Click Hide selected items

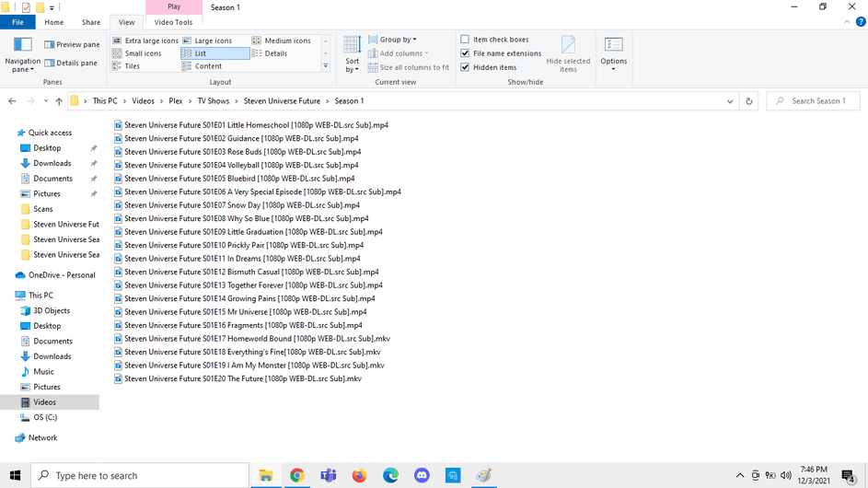[x=568, y=54]
